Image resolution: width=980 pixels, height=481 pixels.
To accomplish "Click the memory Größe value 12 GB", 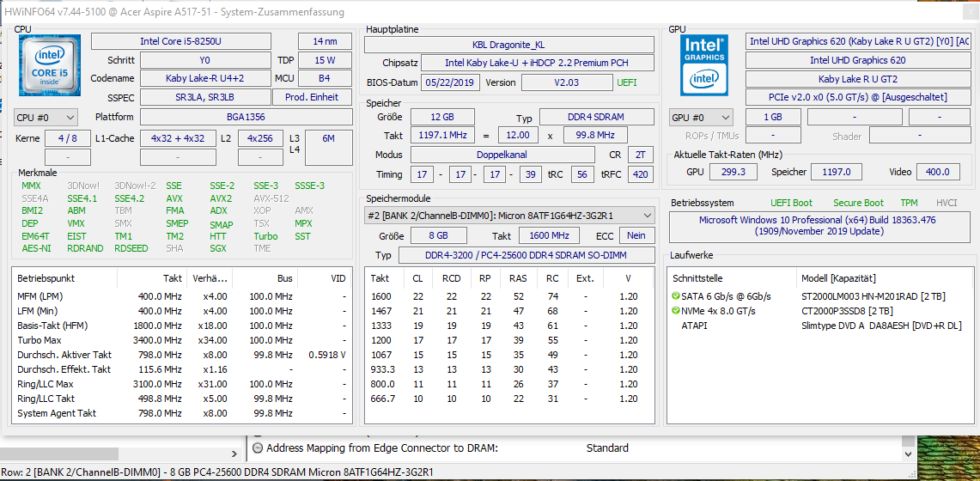I will pyautogui.click(x=441, y=117).
